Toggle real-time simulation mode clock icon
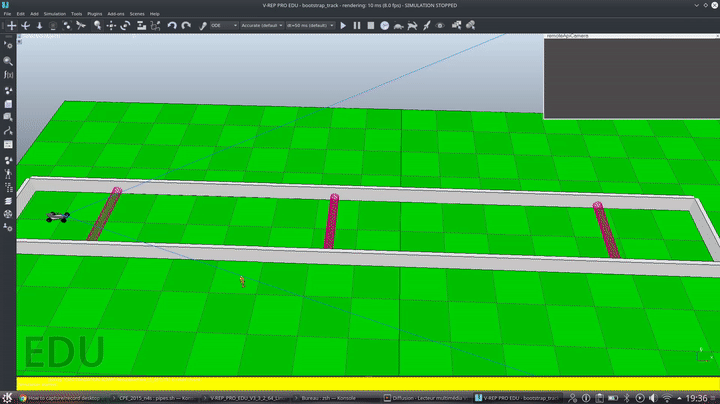The width and height of the screenshot is (720, 404). coord(385,25)
